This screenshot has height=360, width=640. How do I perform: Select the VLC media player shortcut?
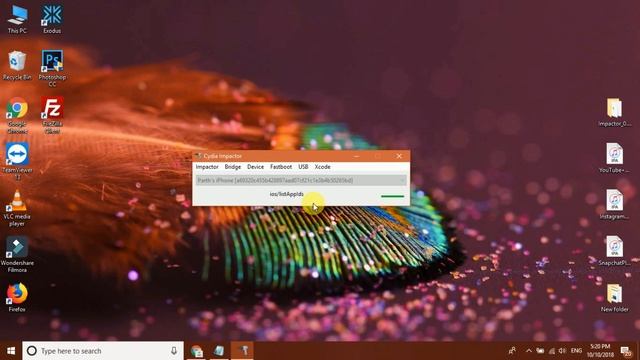17,208
